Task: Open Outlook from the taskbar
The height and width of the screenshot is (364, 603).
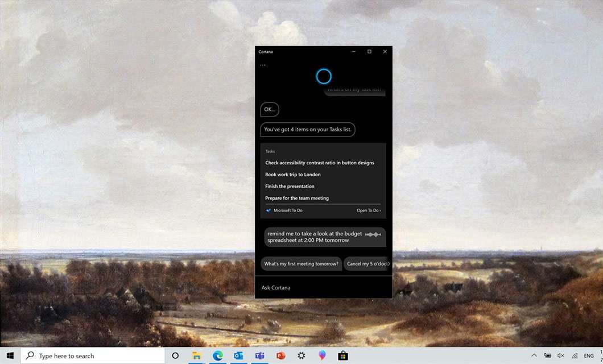Action: (x=238, y=355)
